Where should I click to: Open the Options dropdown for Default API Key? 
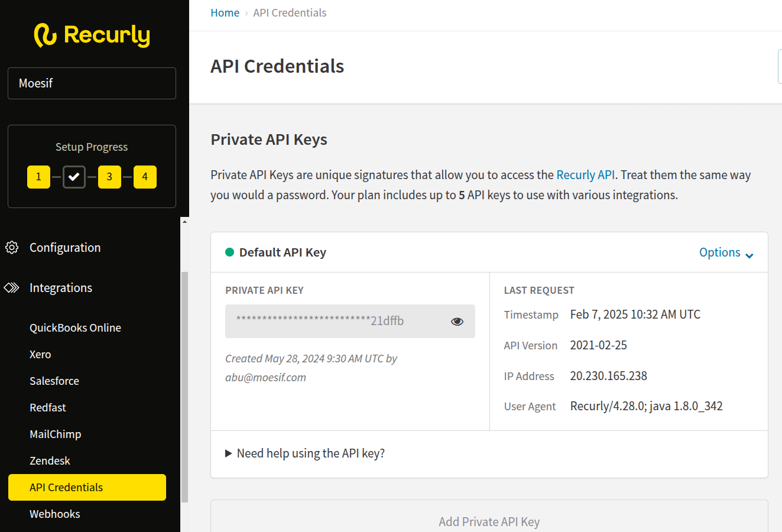726,252
